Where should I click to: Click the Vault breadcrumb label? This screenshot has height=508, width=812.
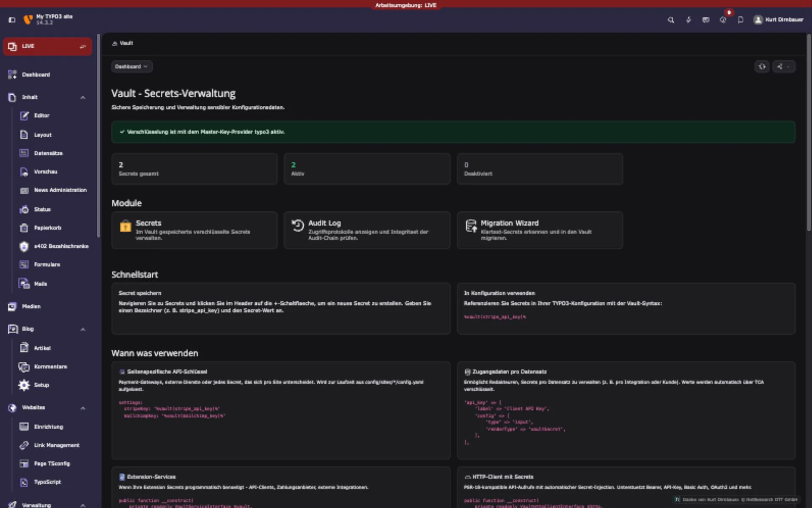coord(126,43)
